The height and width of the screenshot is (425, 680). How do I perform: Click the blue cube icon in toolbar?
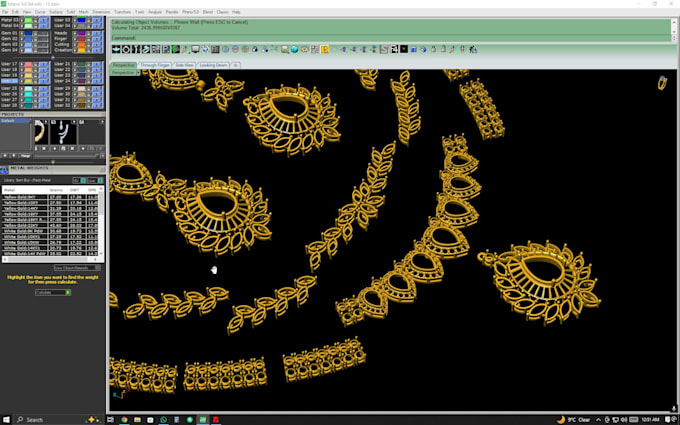(x=414, y=49)
